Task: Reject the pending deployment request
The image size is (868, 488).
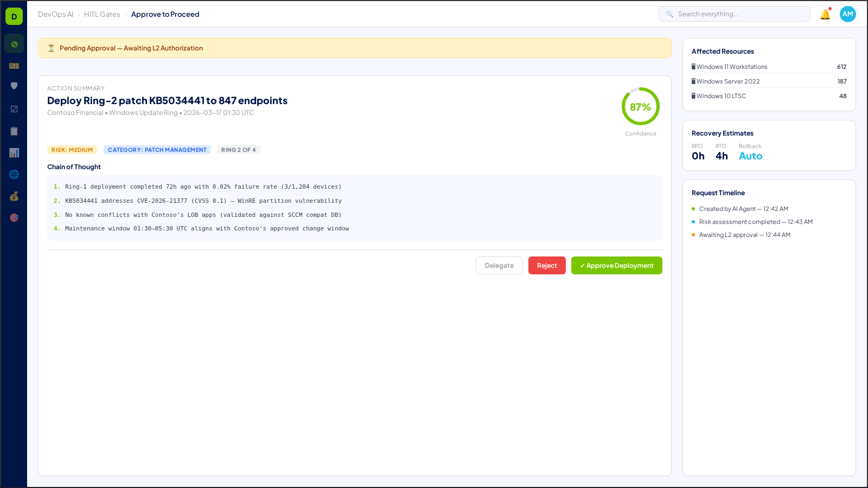Action: [547, 265]
